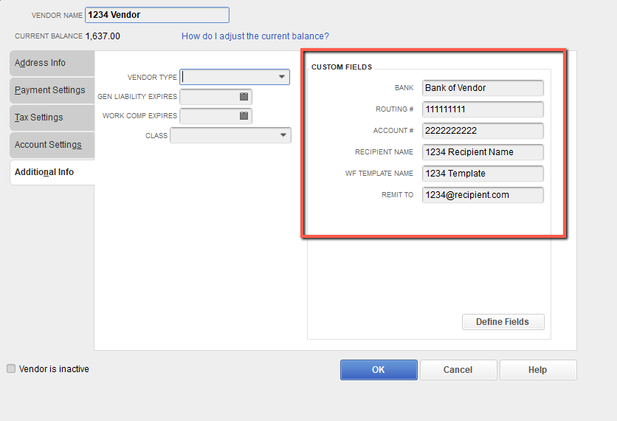Expand the Vendor Type dropdown
The image size is (617, 421).
click(282, 76)
